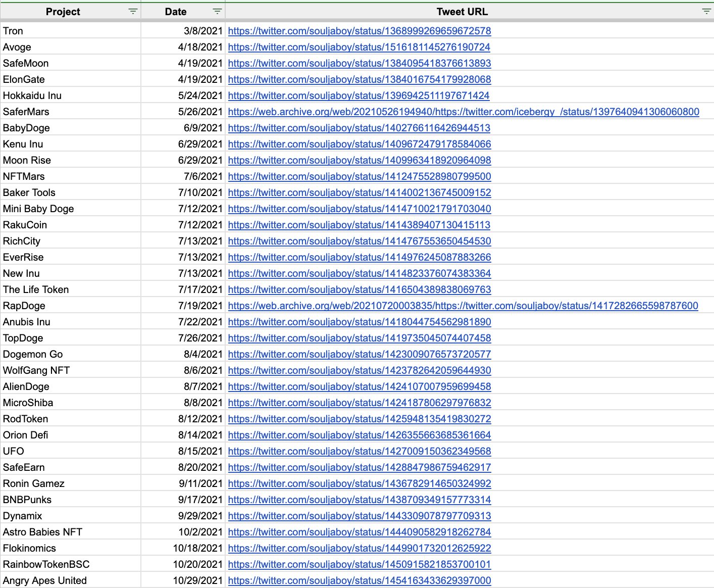714x588 pixels.
Task: Select the '7/6/2021' date cell
Action: point(183,176)
